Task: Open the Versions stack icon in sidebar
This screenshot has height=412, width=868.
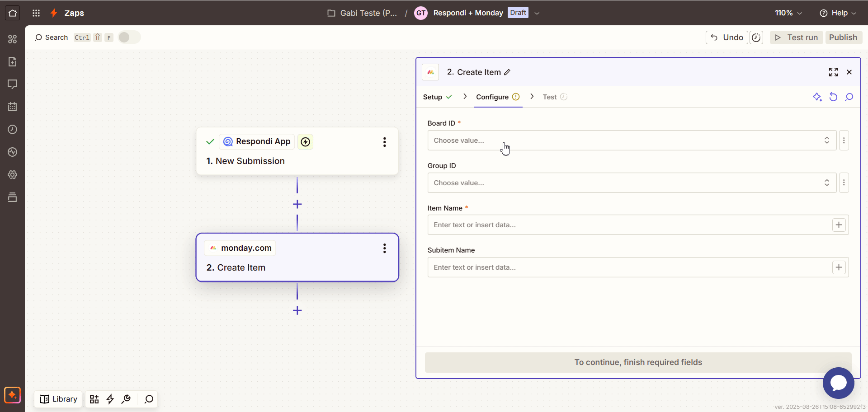Action: (x=13, y=197)
